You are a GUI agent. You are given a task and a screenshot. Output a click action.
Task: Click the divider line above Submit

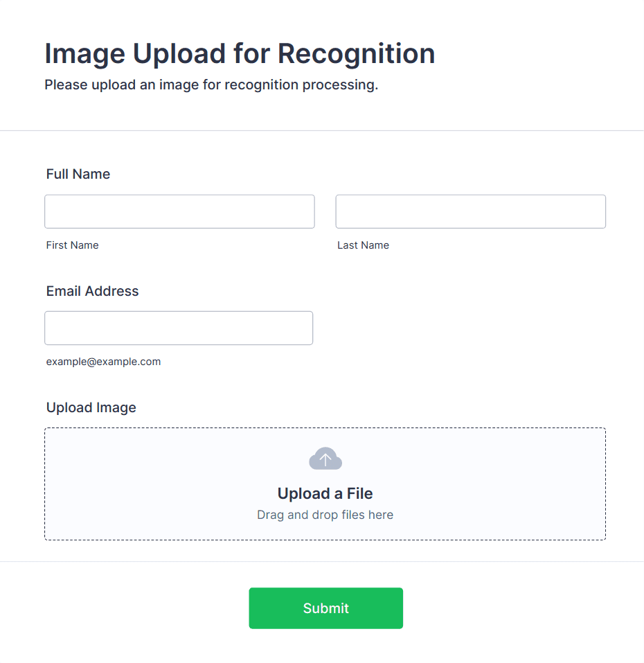[322, 561]
